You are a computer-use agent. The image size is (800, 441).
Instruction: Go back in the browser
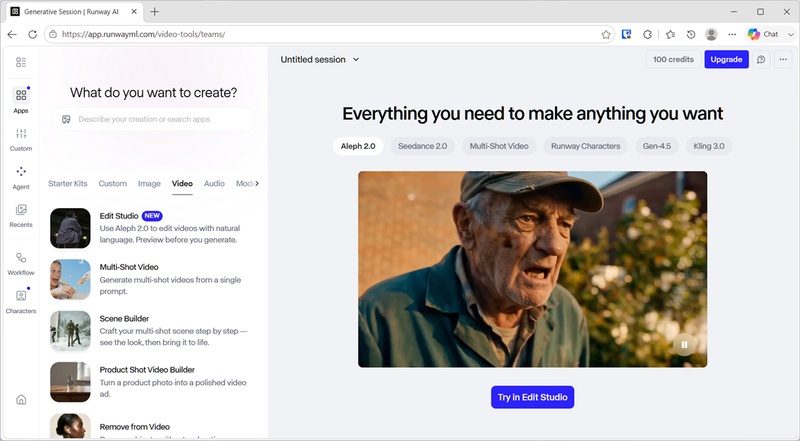pyautogui.click(x=12, y=34)
